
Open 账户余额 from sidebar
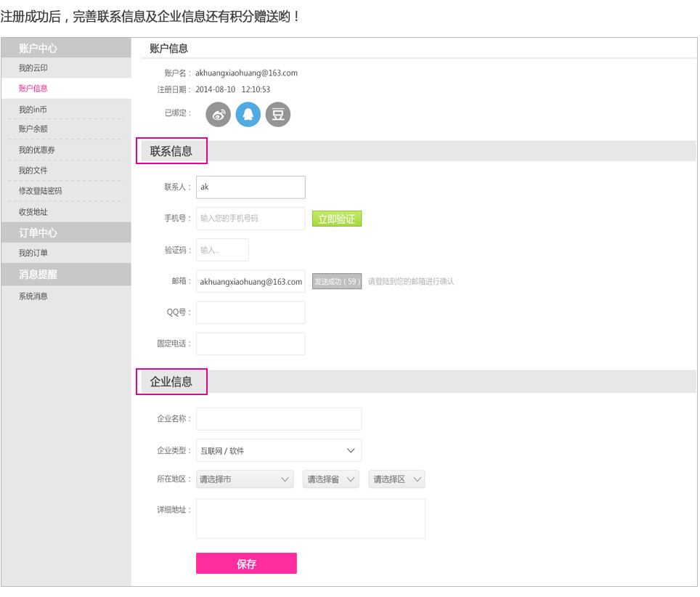coord(33,129)
